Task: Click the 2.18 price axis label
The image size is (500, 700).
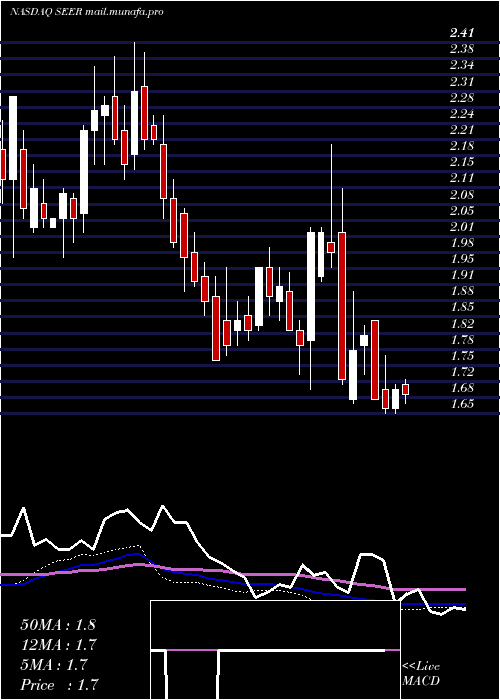Action: click(x=462, y=146)
